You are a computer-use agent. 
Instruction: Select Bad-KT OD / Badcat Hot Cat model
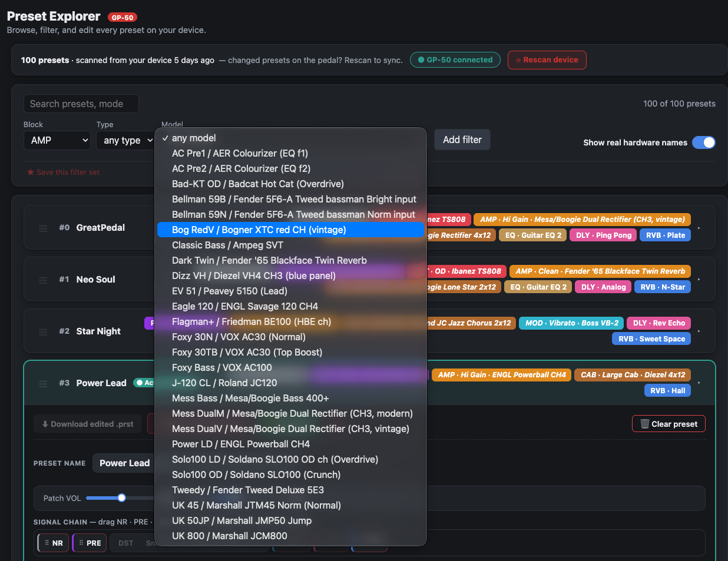tap(290, 184)
